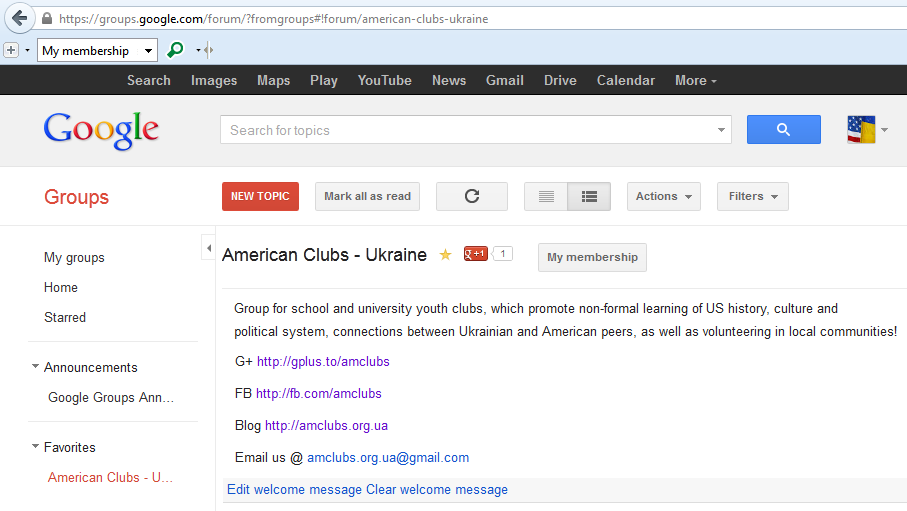This screenshot has height=511, width=907.
Task: Click the blue search button
Action: coord(783,130)
